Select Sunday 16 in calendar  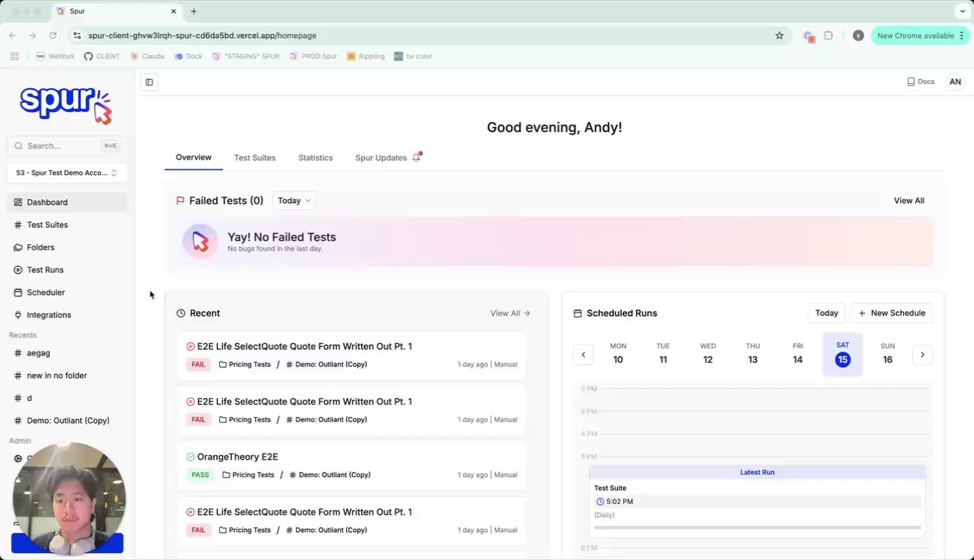pos(888,354)
